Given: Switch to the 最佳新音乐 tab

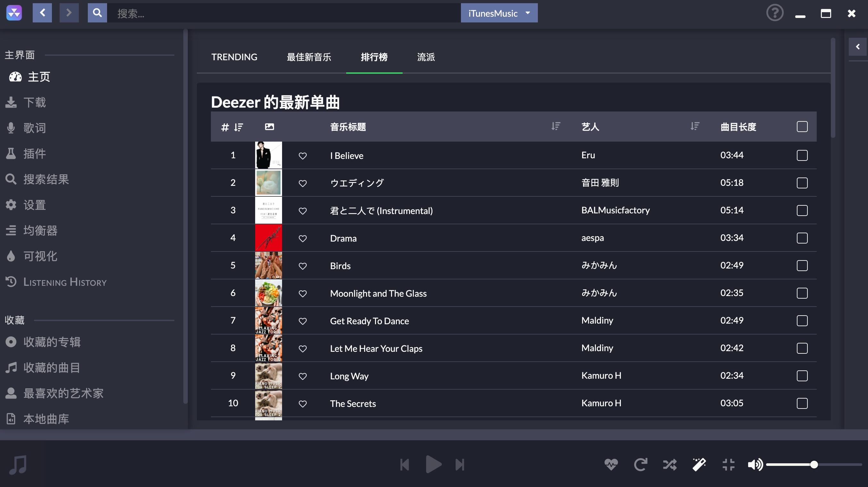Looking at the screenshot, I should (x=309, y=57).
